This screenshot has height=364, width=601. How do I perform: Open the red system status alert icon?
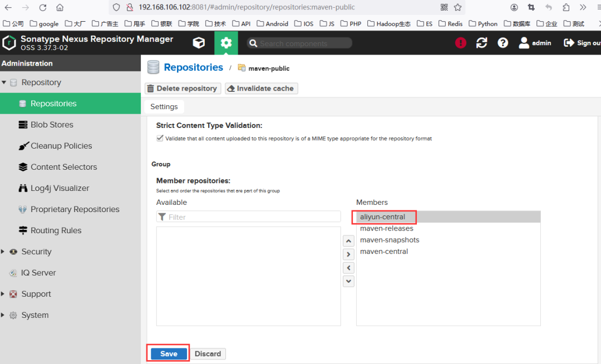coord(460,42)
